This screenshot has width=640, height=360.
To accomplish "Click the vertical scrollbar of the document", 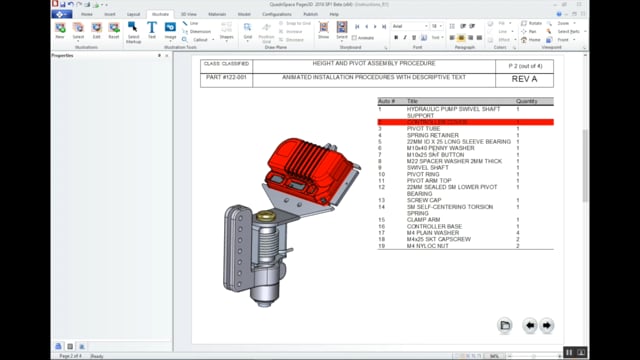I will (585, 165).
